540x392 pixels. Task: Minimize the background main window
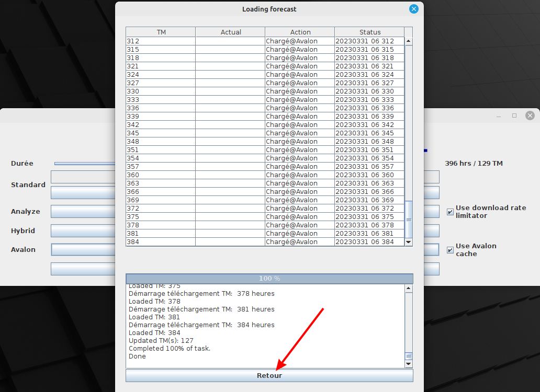pyautogui.click(x=498, y=116)
